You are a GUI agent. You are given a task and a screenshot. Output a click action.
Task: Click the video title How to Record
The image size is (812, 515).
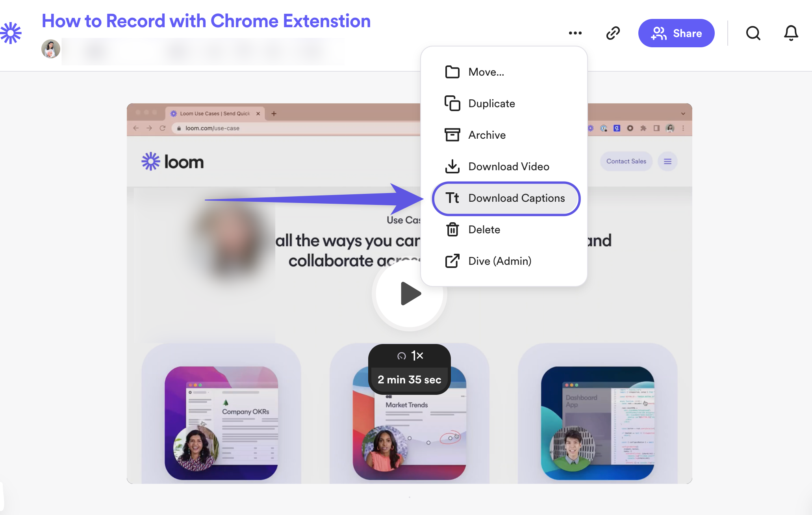pyautogui.click(x=206, y=21)
